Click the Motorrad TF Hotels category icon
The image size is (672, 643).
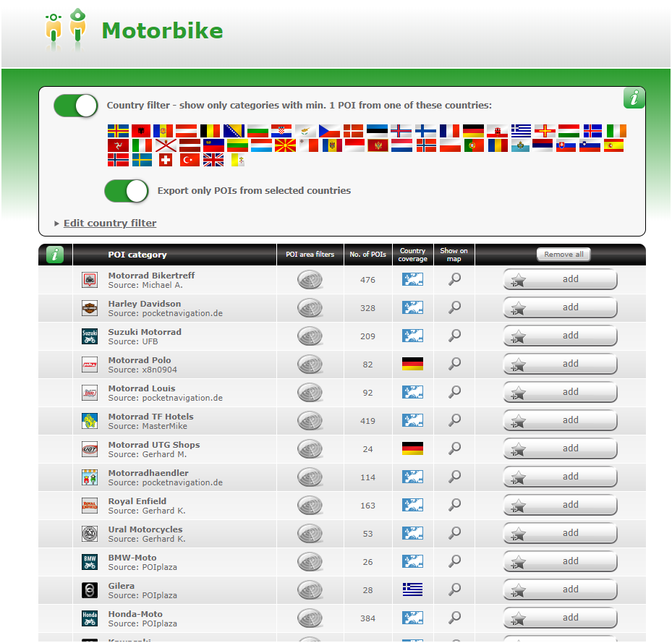pos(90,422)
